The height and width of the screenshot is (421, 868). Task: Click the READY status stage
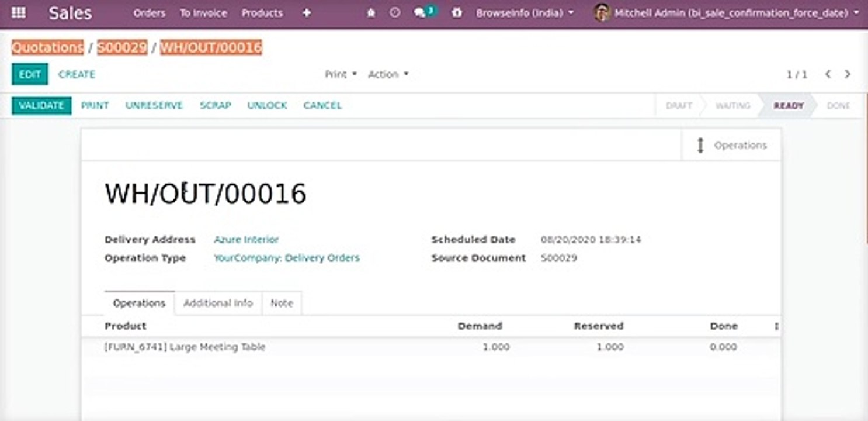(789, 106)
